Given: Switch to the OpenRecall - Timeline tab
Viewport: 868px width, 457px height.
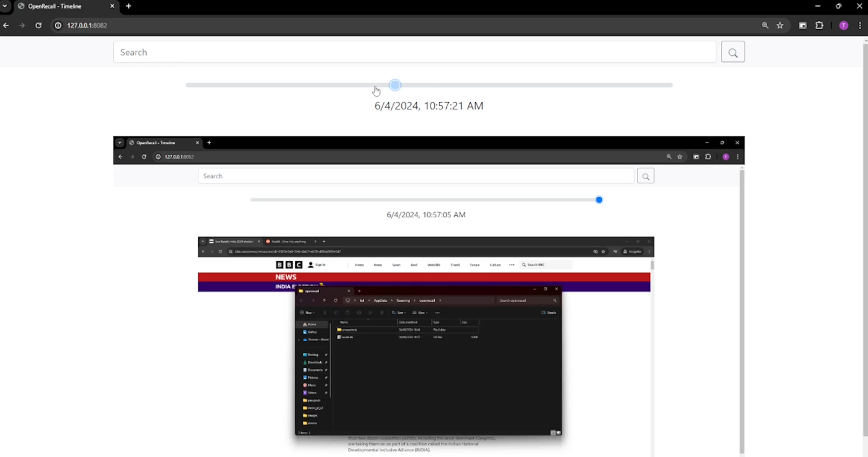Looking at the screenshot, I should [x=62, y=6].
